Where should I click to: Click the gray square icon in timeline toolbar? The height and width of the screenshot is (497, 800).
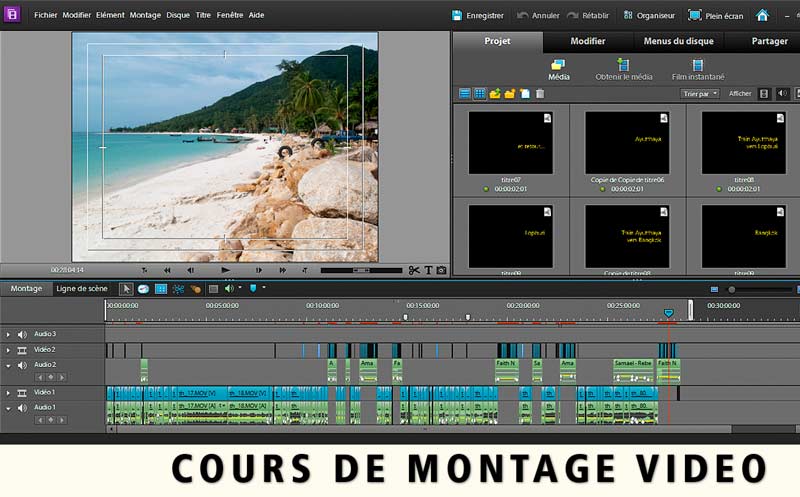(x=213, y=289)
